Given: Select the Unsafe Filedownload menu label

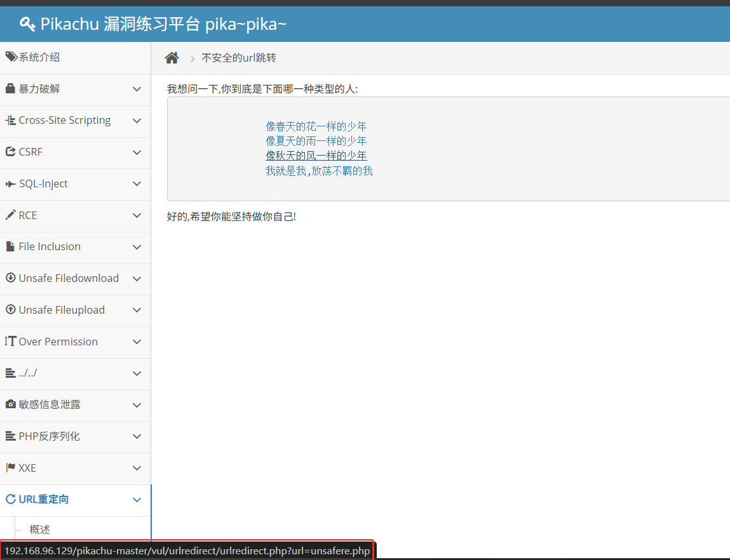Looking at the screenshot, I should pyautogui.click(x=69, y=278).
